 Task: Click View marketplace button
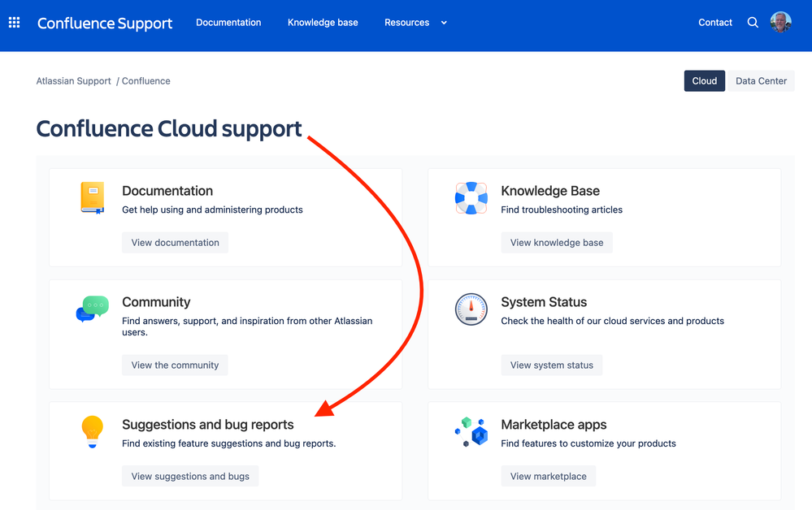click(x=549, y=477)
